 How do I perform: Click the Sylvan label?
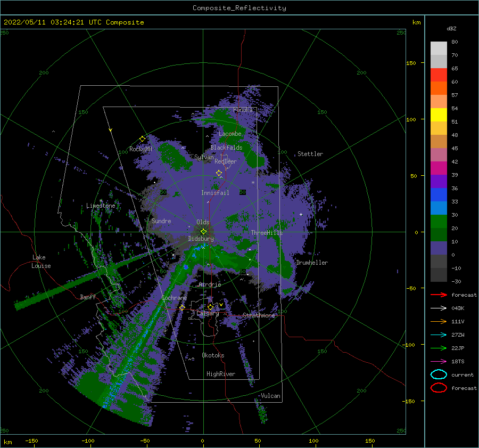coord(204,157)
